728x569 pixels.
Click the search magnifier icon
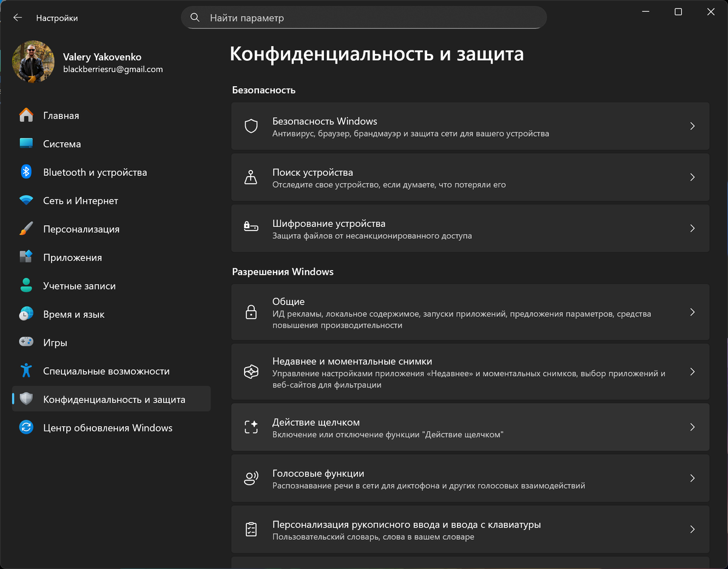coord(195,18)
